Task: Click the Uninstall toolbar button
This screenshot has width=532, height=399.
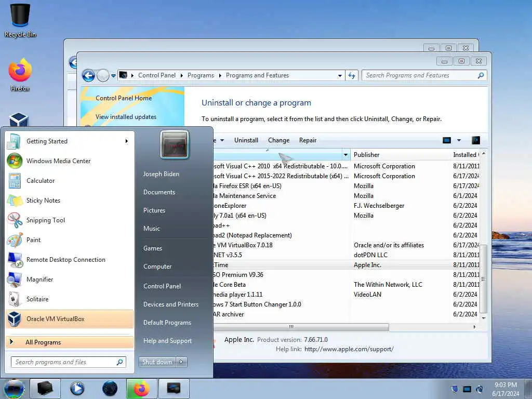Action: pos(246,140)
